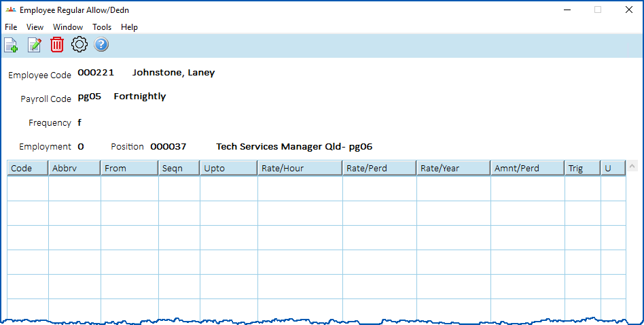This screenshot has height=325, width=644.
Task: Open the View menu
Action: click(x=35, y=27)
